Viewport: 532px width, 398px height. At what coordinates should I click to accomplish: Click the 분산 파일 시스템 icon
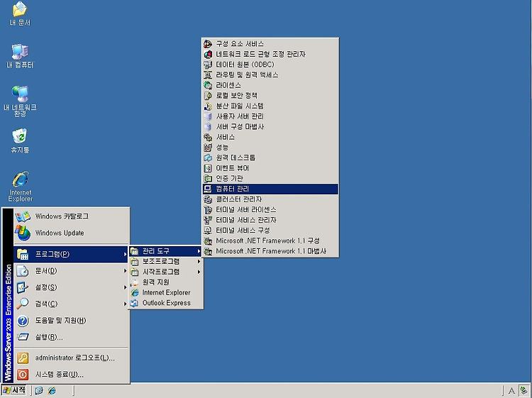[x=208, y=106]
